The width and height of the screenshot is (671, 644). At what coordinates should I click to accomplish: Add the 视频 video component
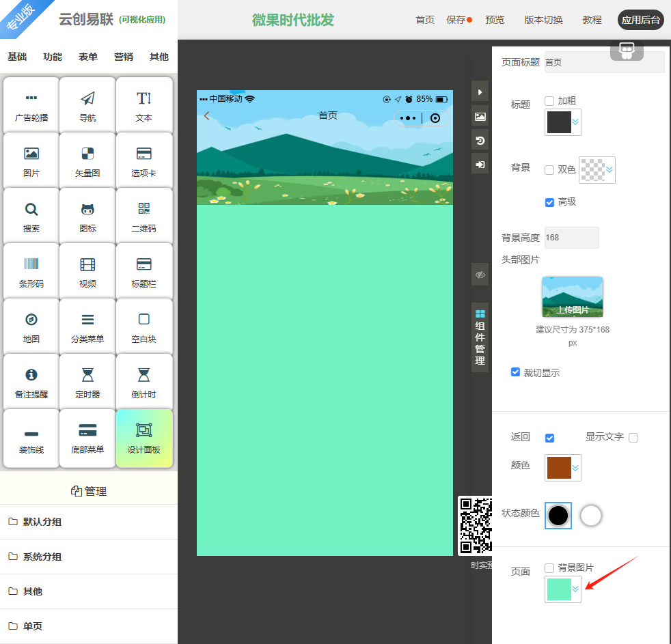(87, 270)
